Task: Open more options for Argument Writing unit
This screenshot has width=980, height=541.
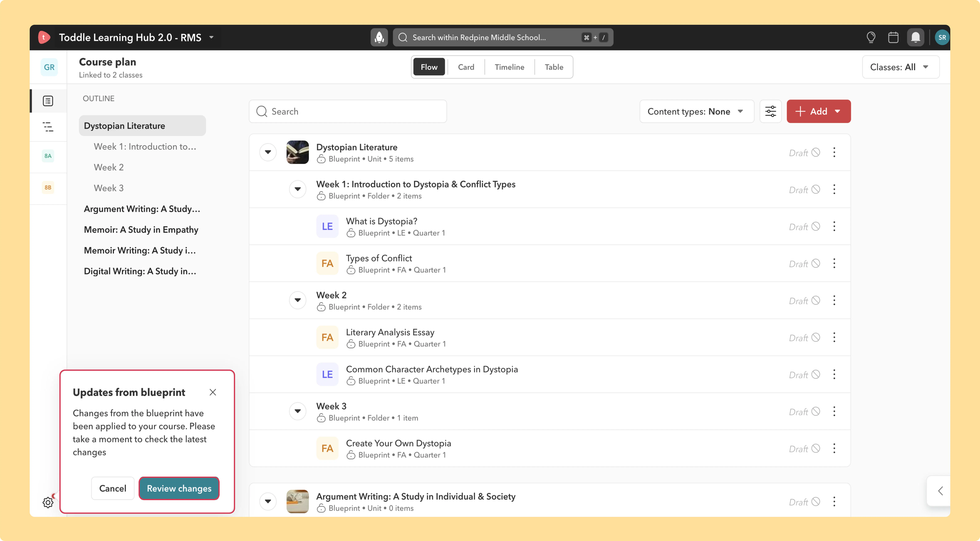Action: click(x=834, y=501)
